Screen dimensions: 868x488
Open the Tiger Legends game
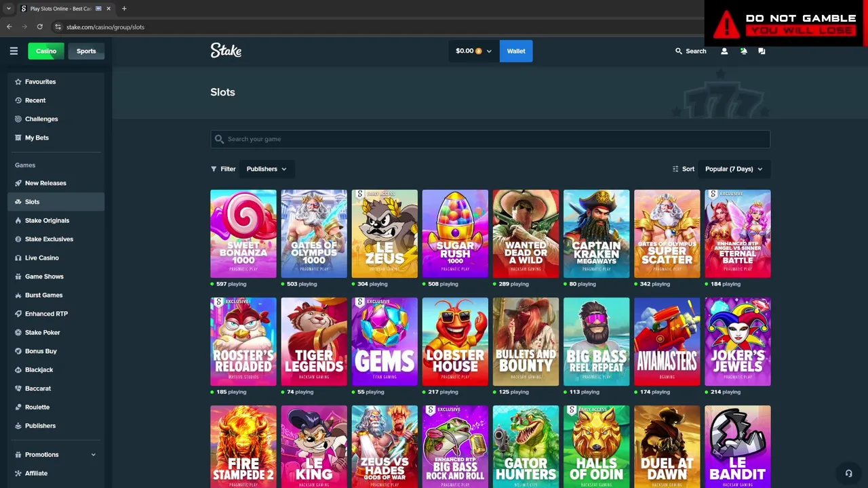click(x=314, y=342)
